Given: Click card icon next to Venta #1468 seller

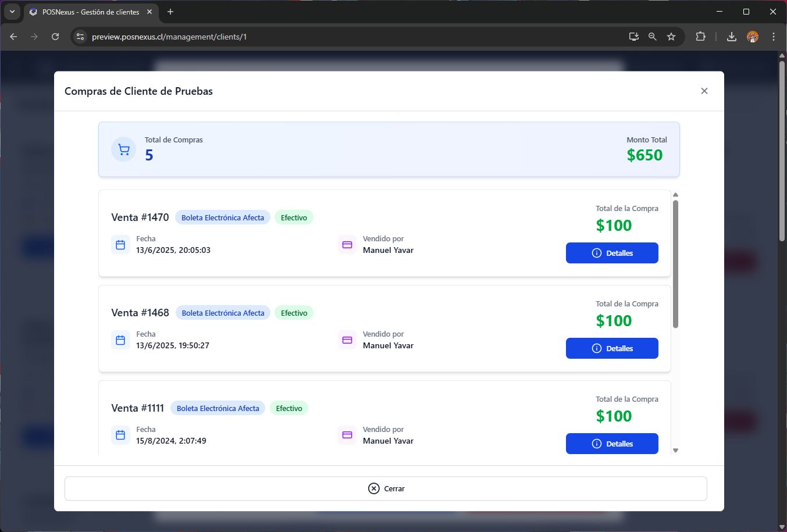Looking at the screenshot, I should click(x=347, y=340).
